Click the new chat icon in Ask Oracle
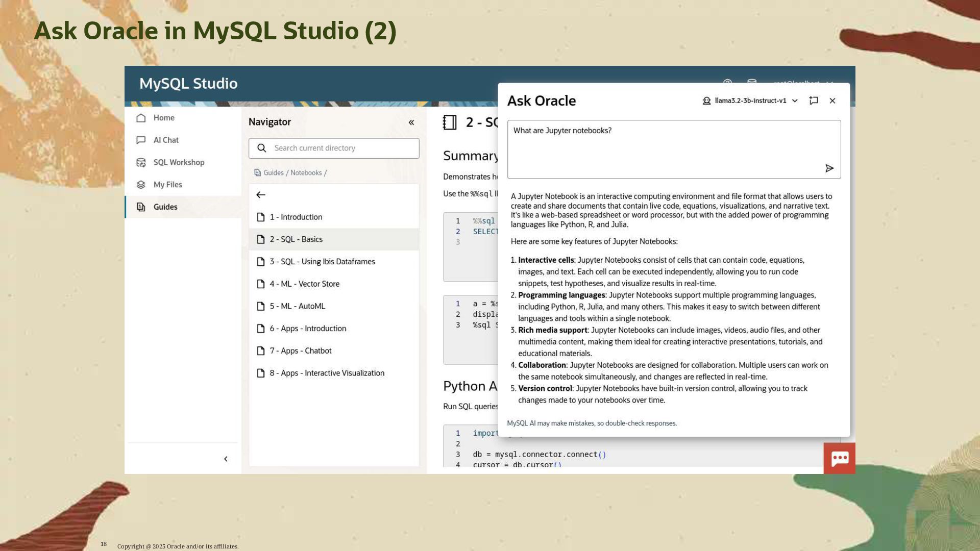Viewport: 980px width, 551px height. [814, 101]
